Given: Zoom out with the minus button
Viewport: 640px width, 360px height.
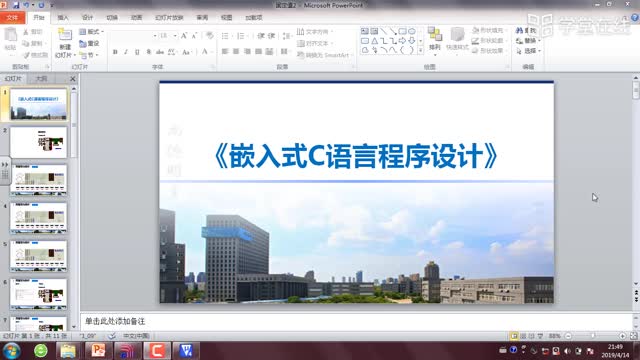Looking at the screenshot, I should tap(568, 336).
